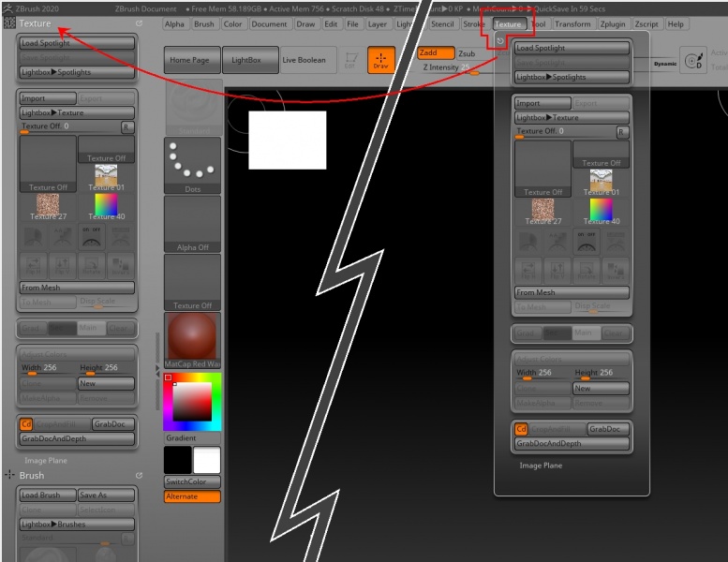Select the Draw mode icon
Image resolution: width=728 pixels, height=562 pixels.
point(380,60)
